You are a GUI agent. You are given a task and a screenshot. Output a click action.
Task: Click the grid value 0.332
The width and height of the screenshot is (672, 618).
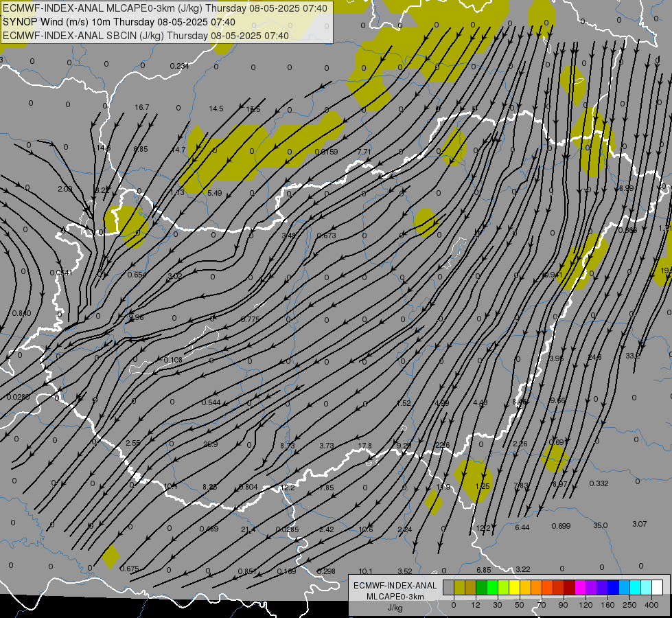pos(599,483)
